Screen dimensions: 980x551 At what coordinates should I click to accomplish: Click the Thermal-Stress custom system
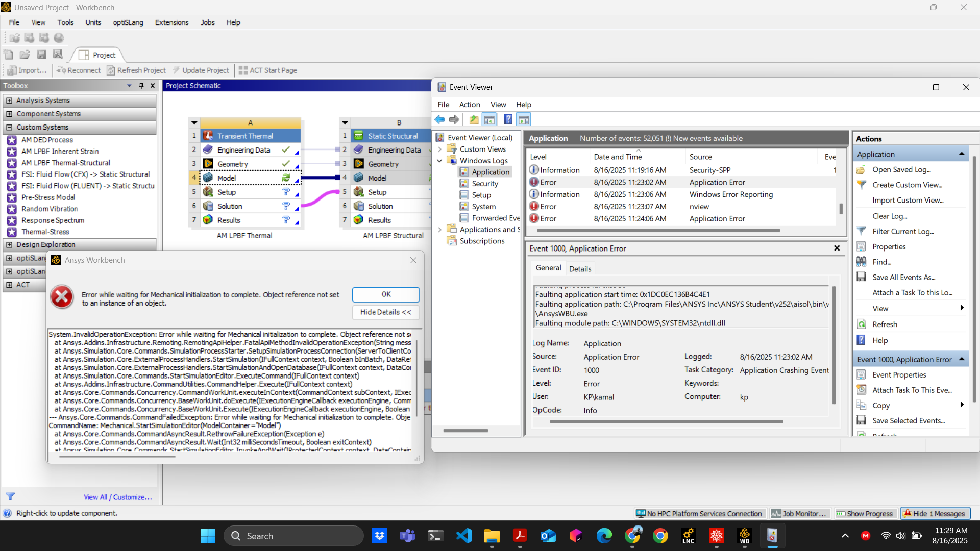pyautogui.click(x=45, y=232)
